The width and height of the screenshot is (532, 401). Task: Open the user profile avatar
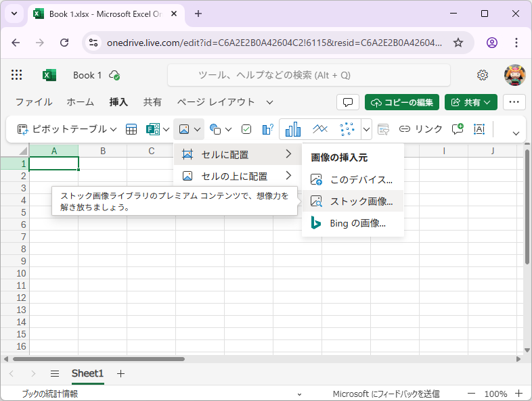point(514,75)
